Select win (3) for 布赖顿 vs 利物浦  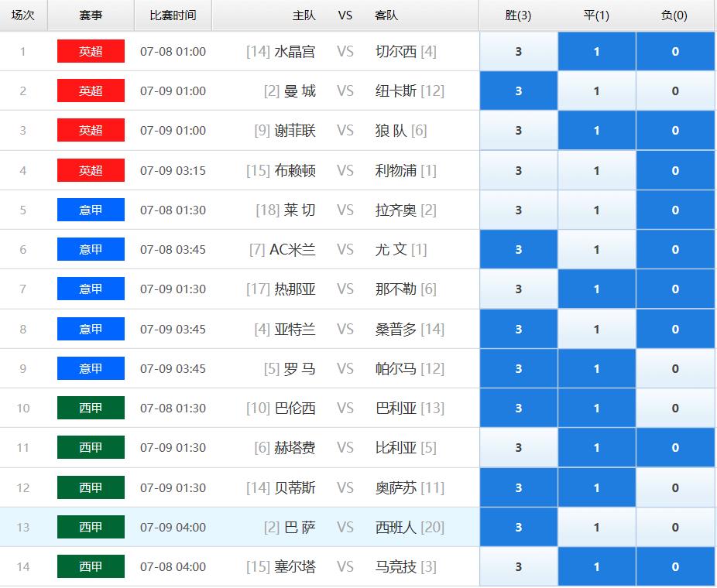tap(519, 170)
